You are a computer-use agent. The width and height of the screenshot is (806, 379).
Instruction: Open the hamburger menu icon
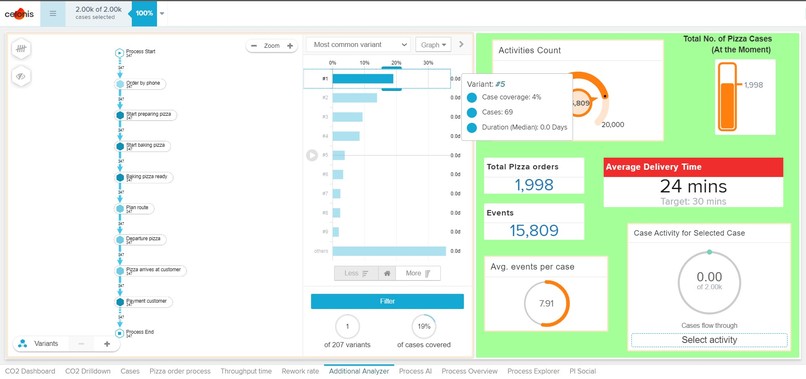(52, 14)
